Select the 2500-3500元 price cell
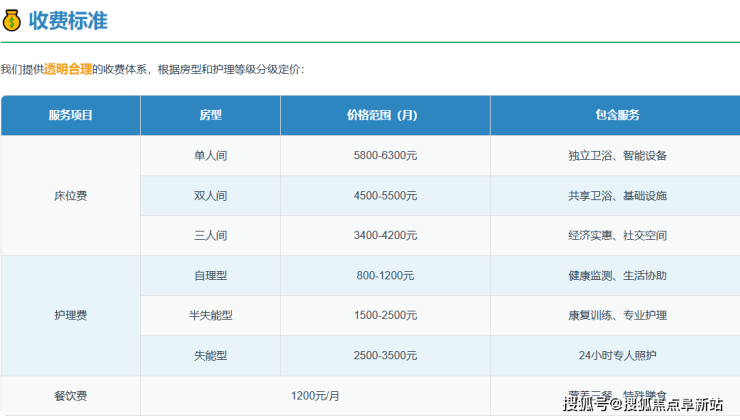Image resolution: width=740 pixels, height=420 pixels. point(385,356)
